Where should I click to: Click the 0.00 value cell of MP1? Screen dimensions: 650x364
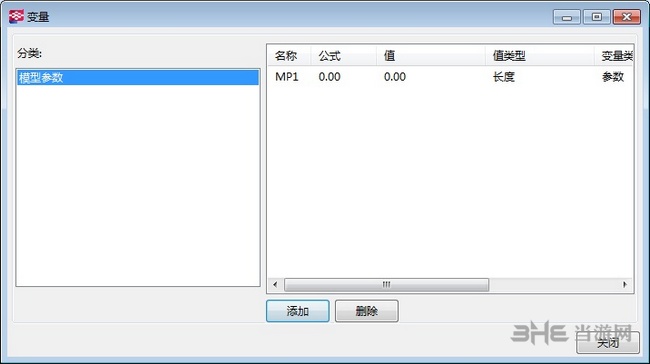395,77
